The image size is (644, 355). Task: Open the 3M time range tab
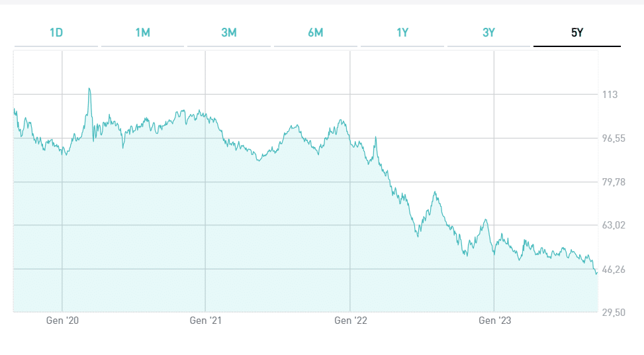pos(229,32)
